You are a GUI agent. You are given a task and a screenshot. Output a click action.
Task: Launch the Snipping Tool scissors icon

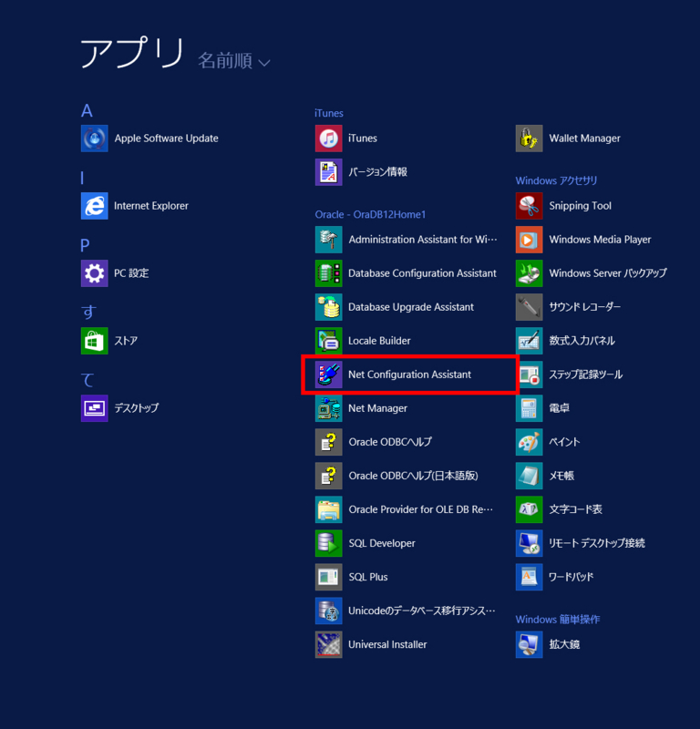point(529,206)
